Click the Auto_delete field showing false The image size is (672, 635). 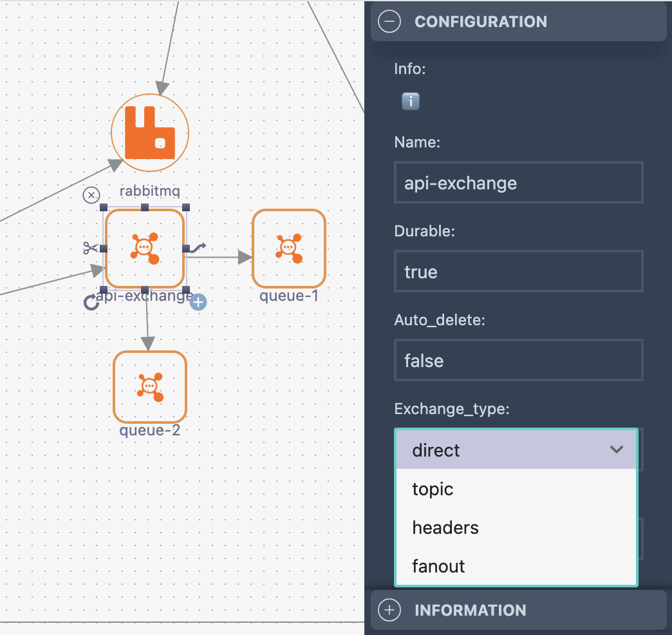[x=518, y=361]
